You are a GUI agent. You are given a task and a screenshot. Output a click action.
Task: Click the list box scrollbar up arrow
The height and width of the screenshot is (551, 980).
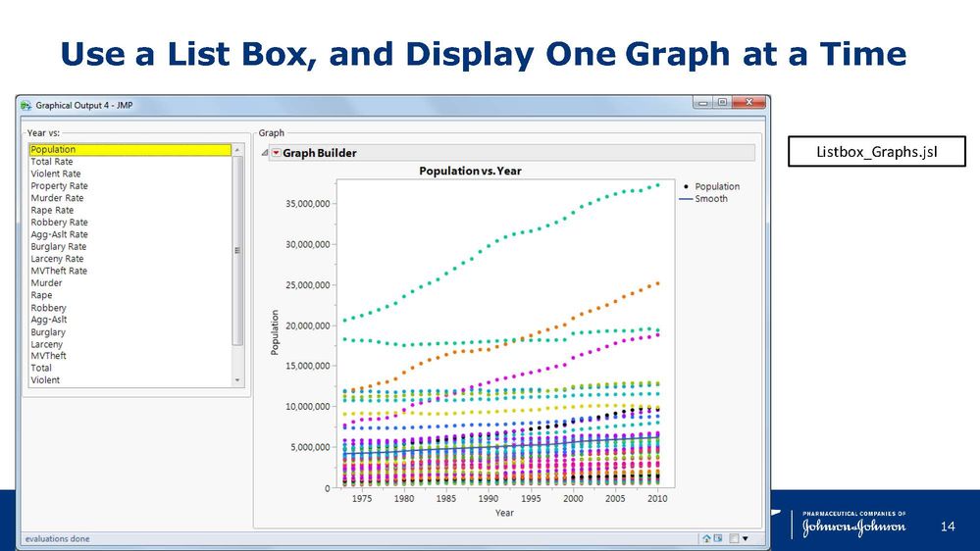coord(237,150)
